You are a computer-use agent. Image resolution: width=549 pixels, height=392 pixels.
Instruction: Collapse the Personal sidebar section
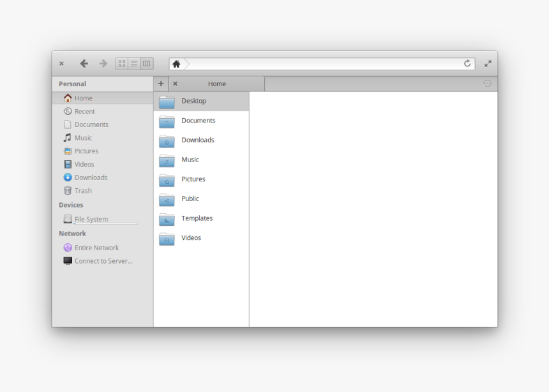point(71,84)
